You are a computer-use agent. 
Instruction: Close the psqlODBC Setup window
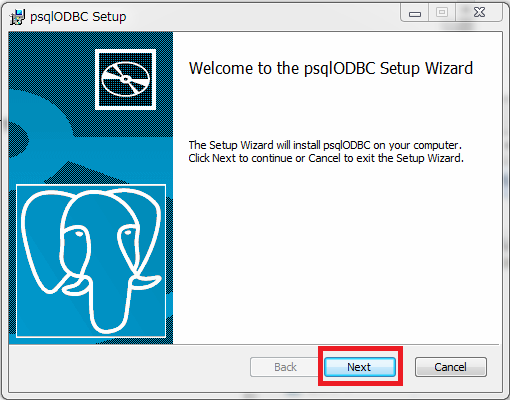tap(479, 13)
